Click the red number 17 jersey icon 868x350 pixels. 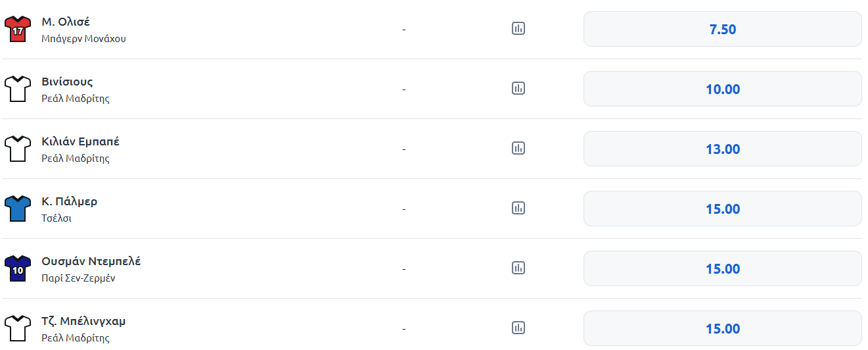(18, 30)
